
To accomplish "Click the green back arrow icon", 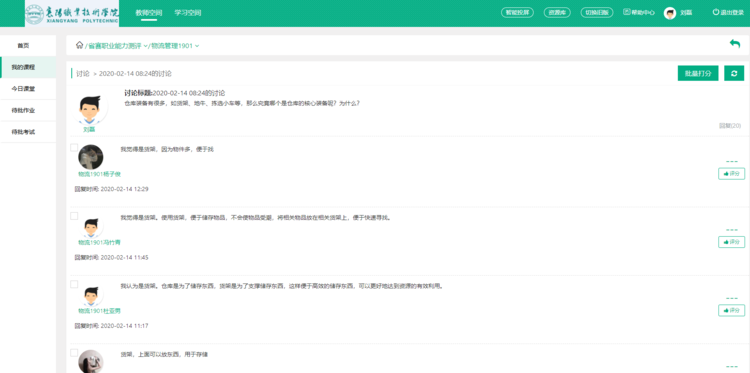I will click(x=735, y=44).
